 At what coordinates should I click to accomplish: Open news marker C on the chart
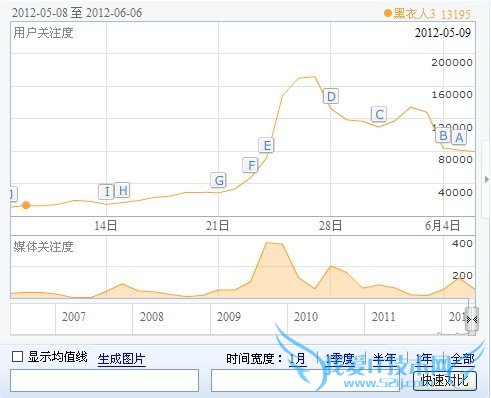tap(379, 114)
